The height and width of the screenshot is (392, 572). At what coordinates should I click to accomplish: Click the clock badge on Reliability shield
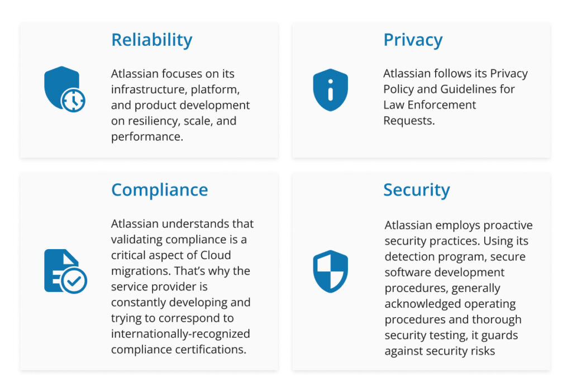point(73,101)
